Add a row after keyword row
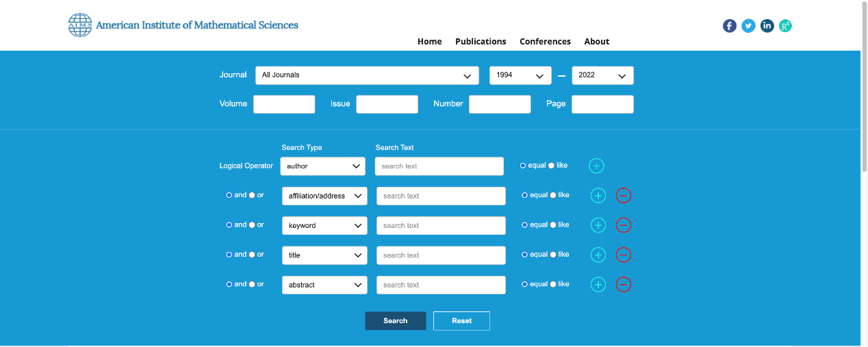Screen dimensions: 868x347 598,225
